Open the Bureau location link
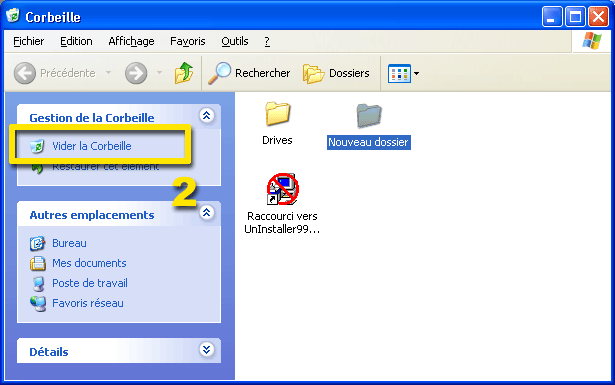 point(69,243)
